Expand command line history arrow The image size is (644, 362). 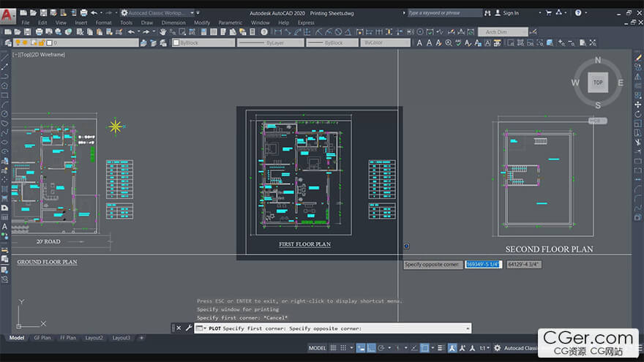[x=468, y=328]
